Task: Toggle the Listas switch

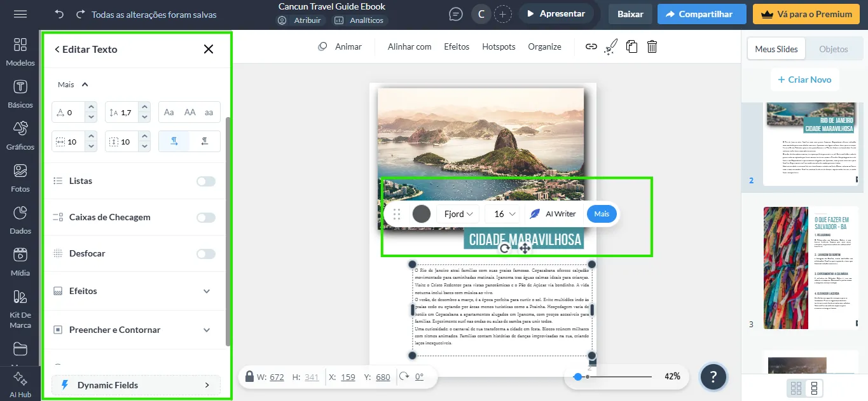Action: coord(206,181)
